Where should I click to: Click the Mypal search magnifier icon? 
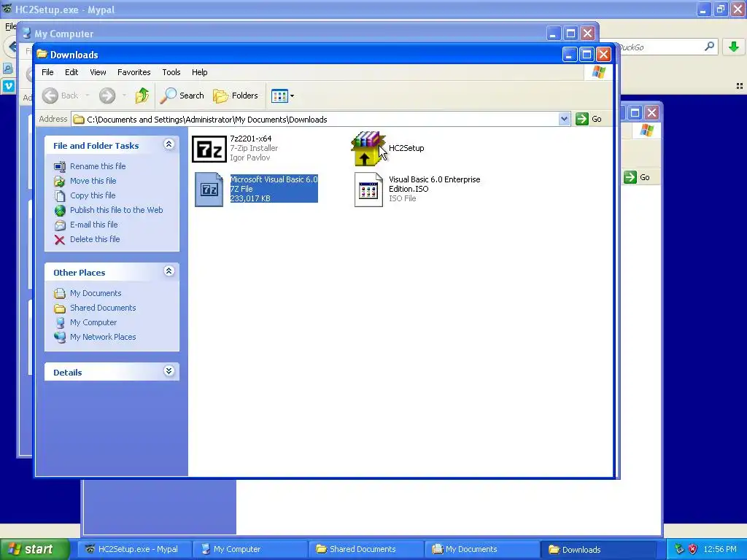[709, 47]
